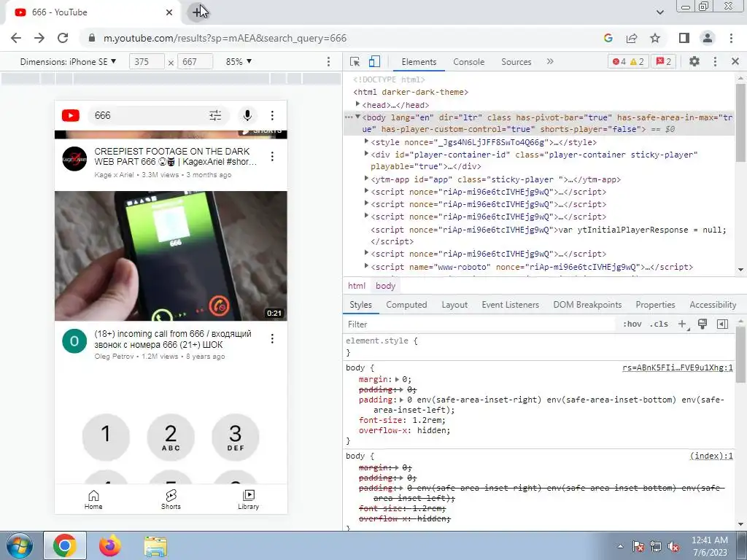Screen dimensions: 747x560
Task: Open the 85% zoom dropdown
Action: point(239,62)
